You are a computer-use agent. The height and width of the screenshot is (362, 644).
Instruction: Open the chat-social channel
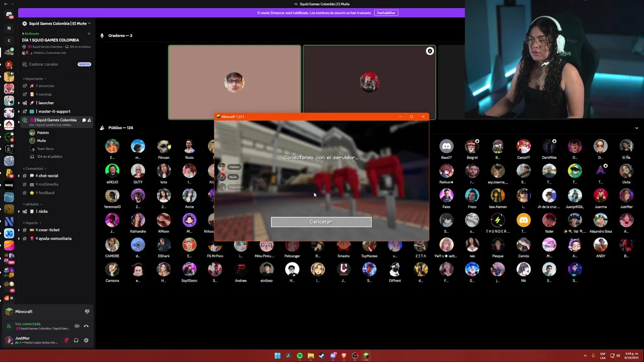pos(55,176)
